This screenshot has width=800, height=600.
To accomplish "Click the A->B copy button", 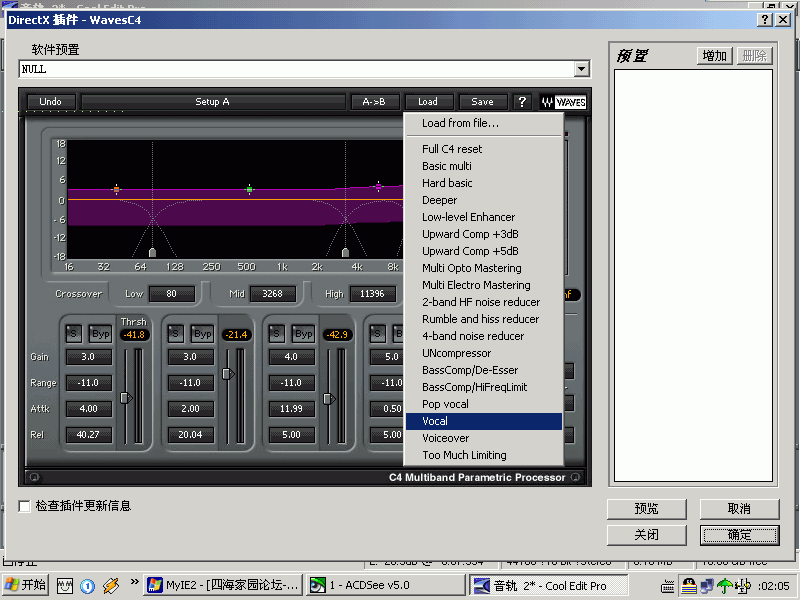I will 375,102.
